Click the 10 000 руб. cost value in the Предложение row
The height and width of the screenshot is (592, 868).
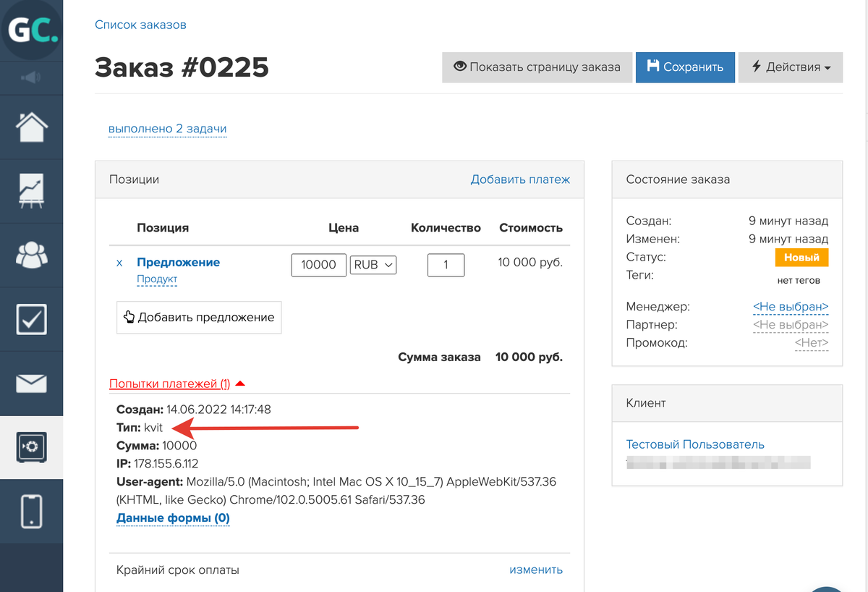[530, 263]
